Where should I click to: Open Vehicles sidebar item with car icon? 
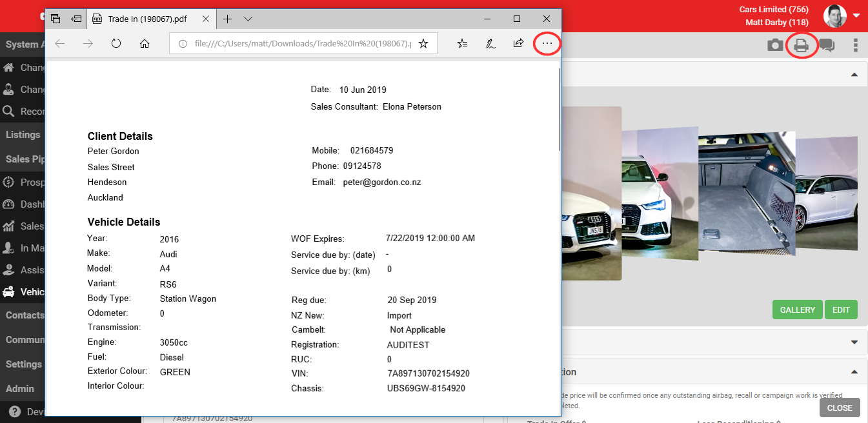click(x=23, y=292)
